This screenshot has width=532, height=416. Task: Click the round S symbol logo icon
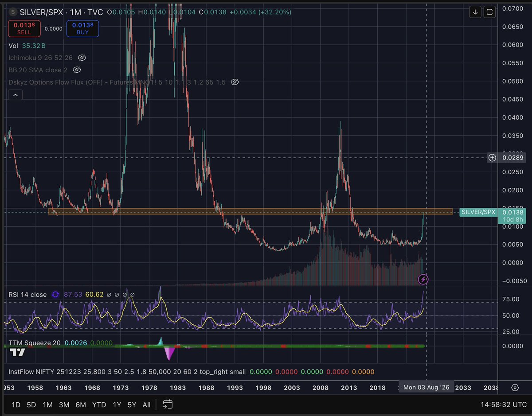12,12
